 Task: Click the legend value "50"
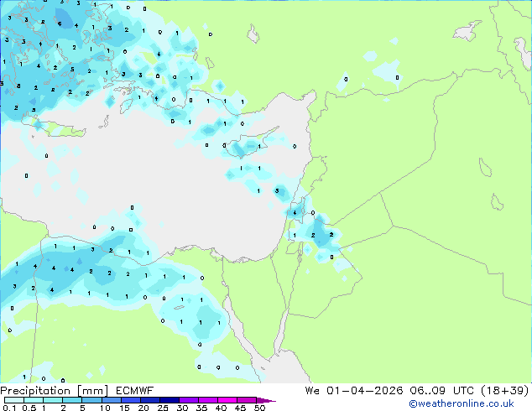pos(259,408)
